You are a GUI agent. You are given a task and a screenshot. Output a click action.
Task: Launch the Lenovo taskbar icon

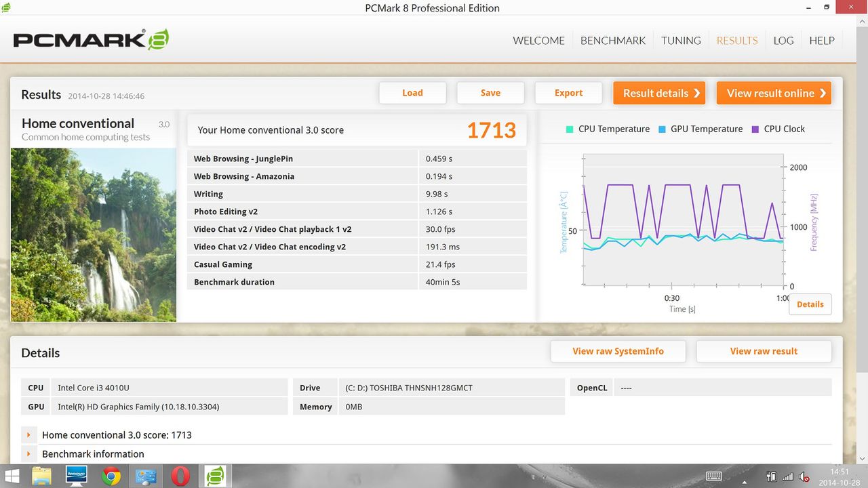point(76,476)
